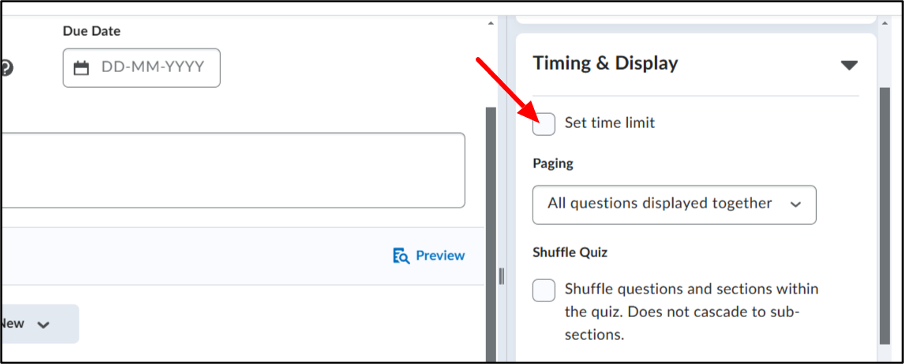Click the DD-MM-YYYY due date field
This screenshot has width=904, height=364.
[x=141, y=68]
